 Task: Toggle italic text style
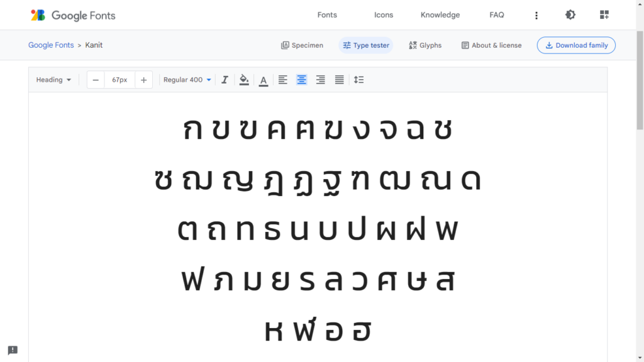pyautogui.click(x=225, y=80)
